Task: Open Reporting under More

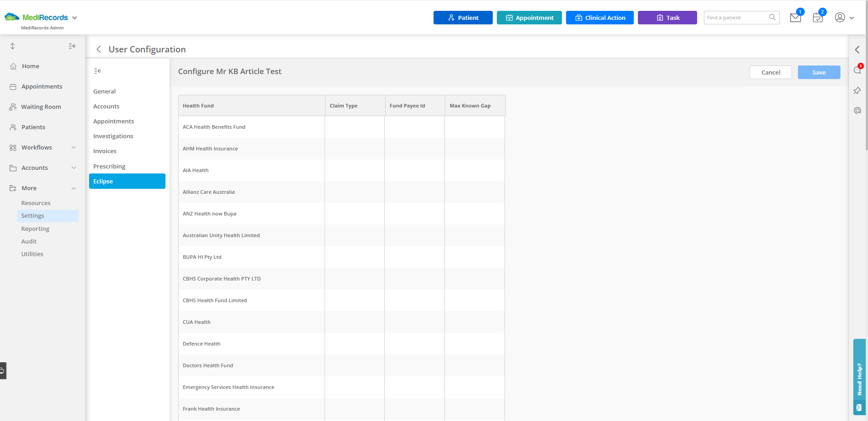Action: tap(35, 229)
